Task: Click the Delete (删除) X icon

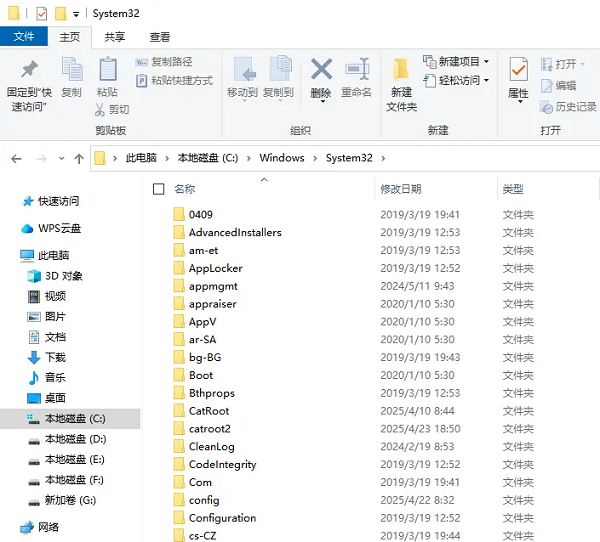Action: pyautogui.click(x=321, y=69)
